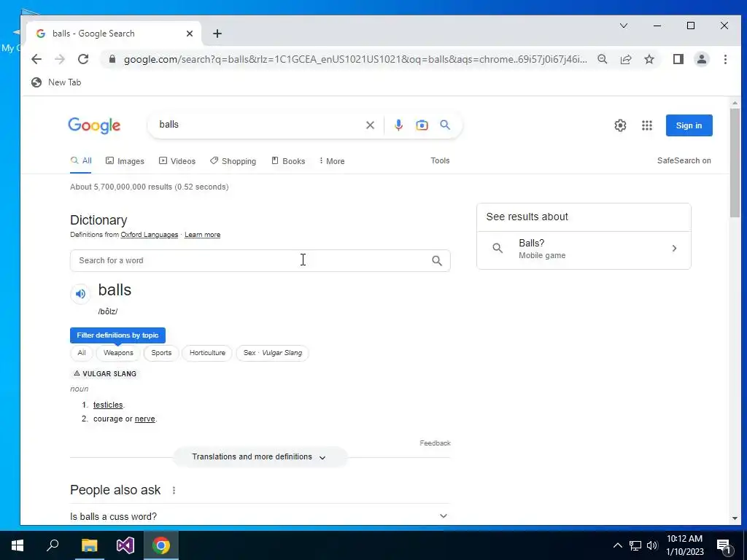Click the dictionary search magnifier icon

(x=437, y=260)
